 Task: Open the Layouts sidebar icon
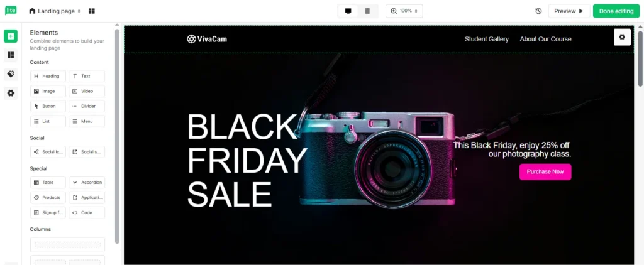[x=11, y=55]
